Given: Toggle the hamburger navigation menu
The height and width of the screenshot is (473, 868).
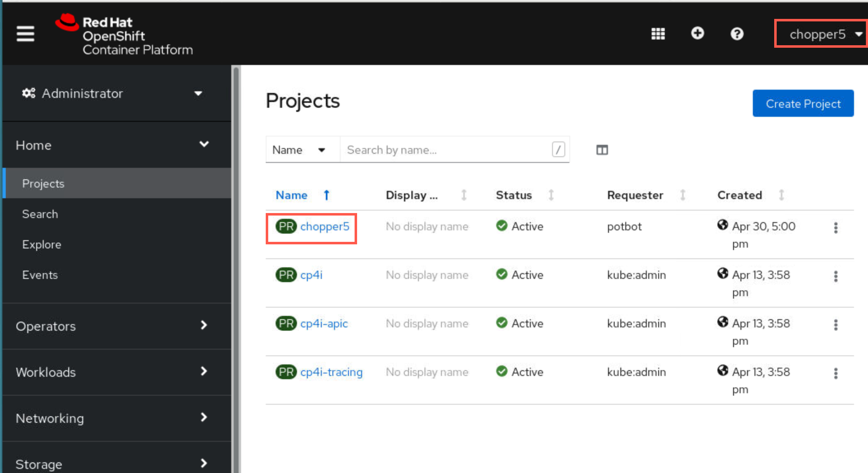Looking at the screenshot, I should click(x=25, y=34).
